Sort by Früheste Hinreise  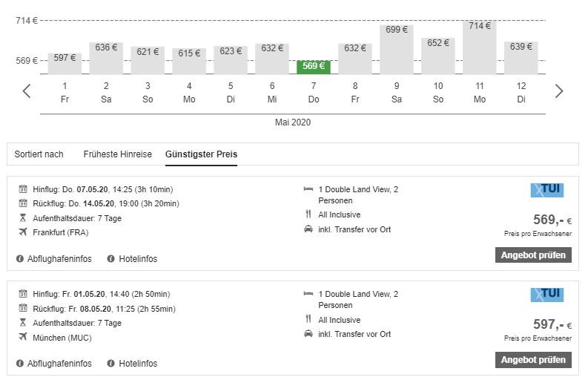point(117,154)
